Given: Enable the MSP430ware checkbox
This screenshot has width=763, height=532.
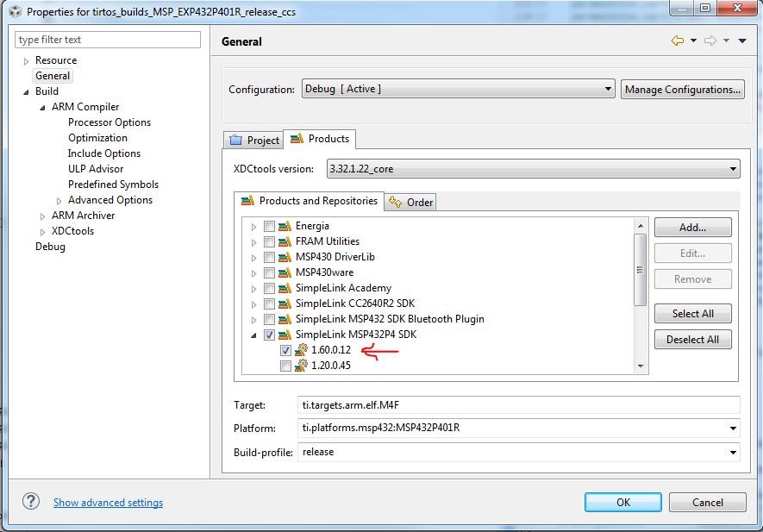Looking at the screenshot, I should click(x=269, y=273).
